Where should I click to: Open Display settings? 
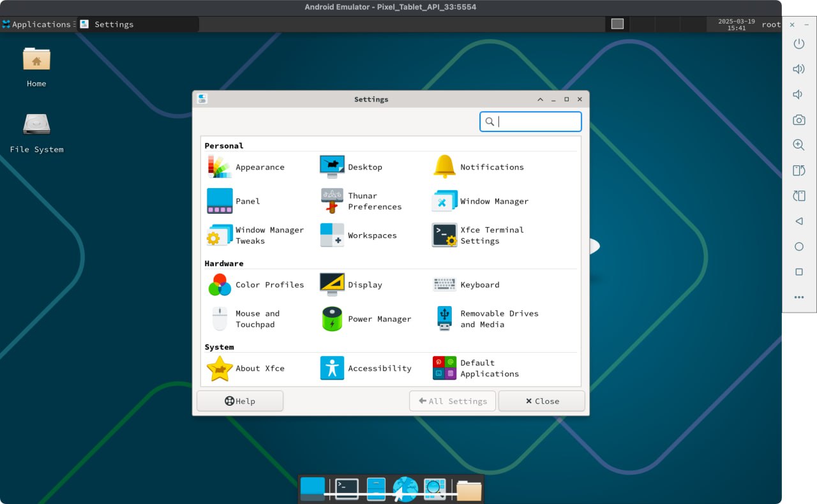point(332,285)
